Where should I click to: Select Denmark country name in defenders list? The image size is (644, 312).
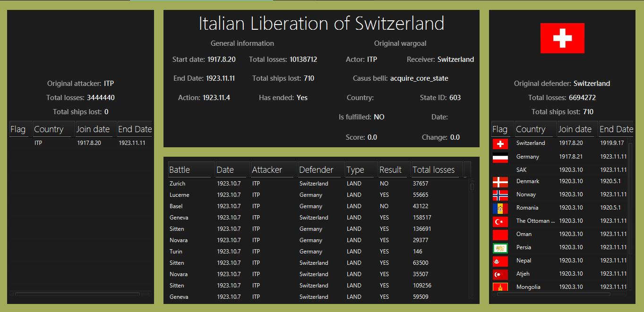point(528,181)
